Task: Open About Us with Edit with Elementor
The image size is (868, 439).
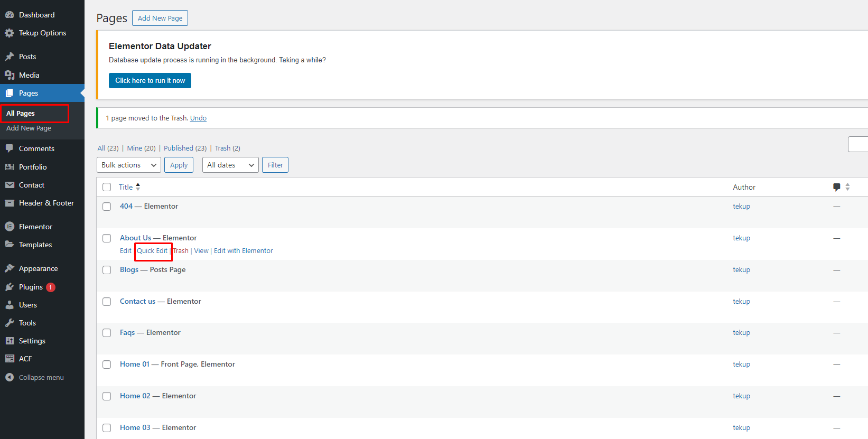Action: pos(244,251)
